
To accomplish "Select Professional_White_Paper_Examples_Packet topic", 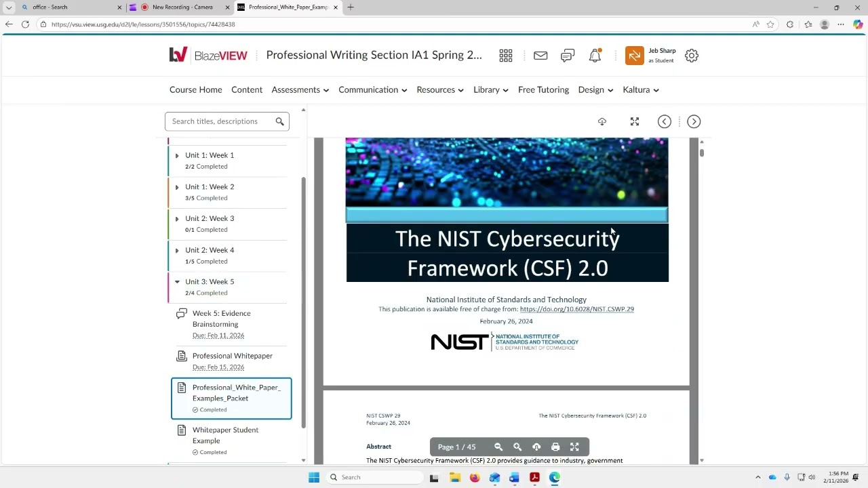I will pyautogui.click(x=231, y=399).
